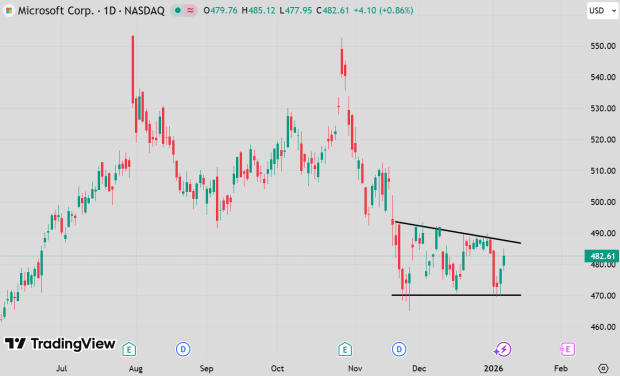Click the Dec label on time axis

[x=419, y=368]
